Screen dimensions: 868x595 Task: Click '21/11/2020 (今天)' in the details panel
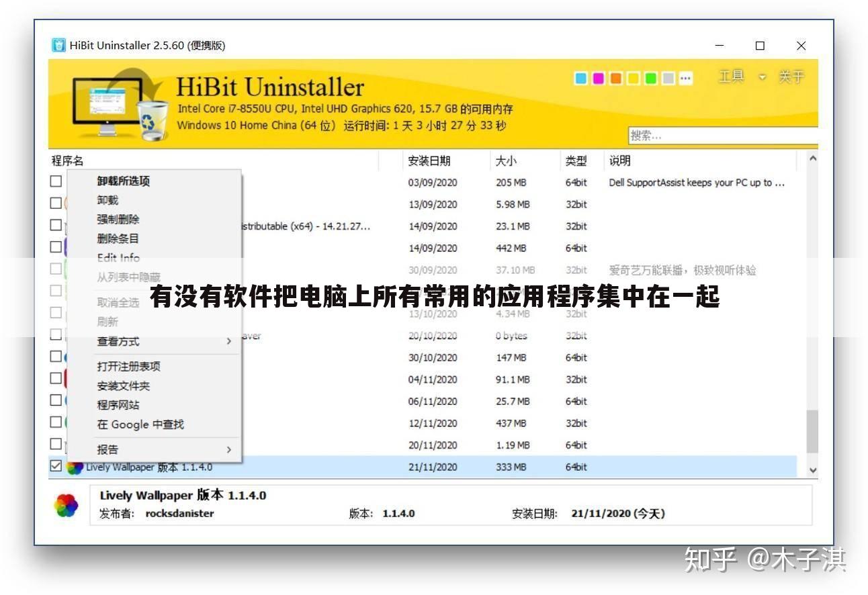[618, 514]
